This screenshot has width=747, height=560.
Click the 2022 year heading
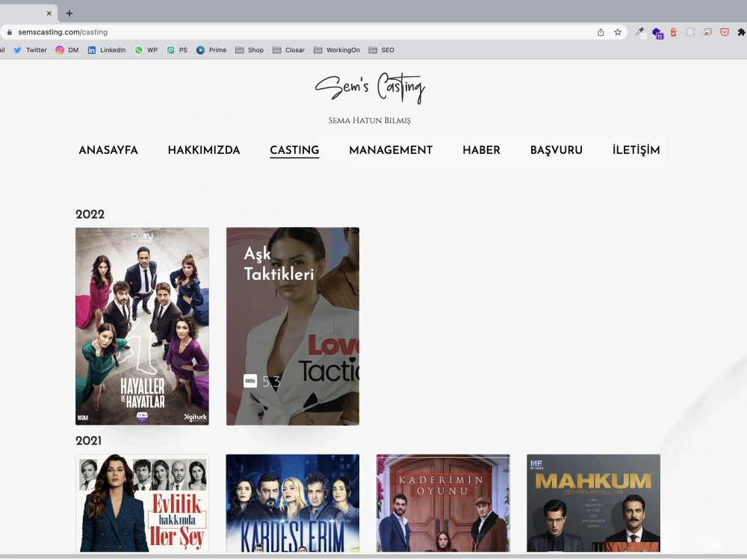pyautogui.click(x=90, y=214)
